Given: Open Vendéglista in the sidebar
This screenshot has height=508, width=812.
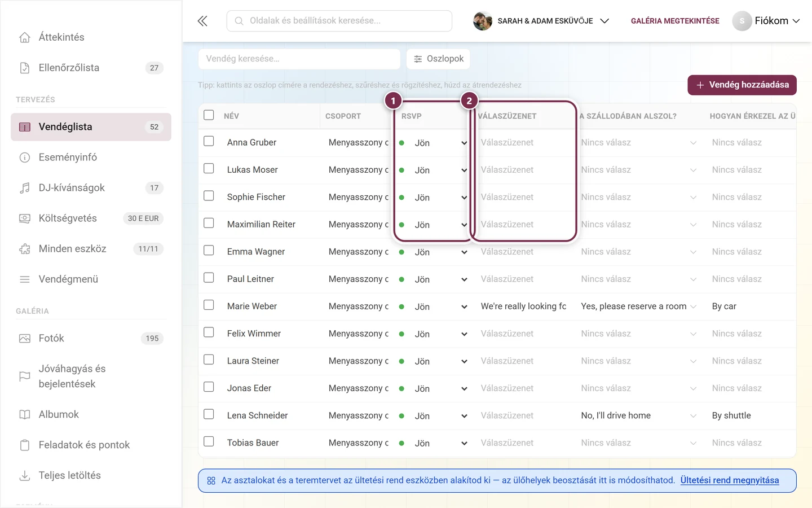Looking at the screenshot, I should click(x=91, y=127).
